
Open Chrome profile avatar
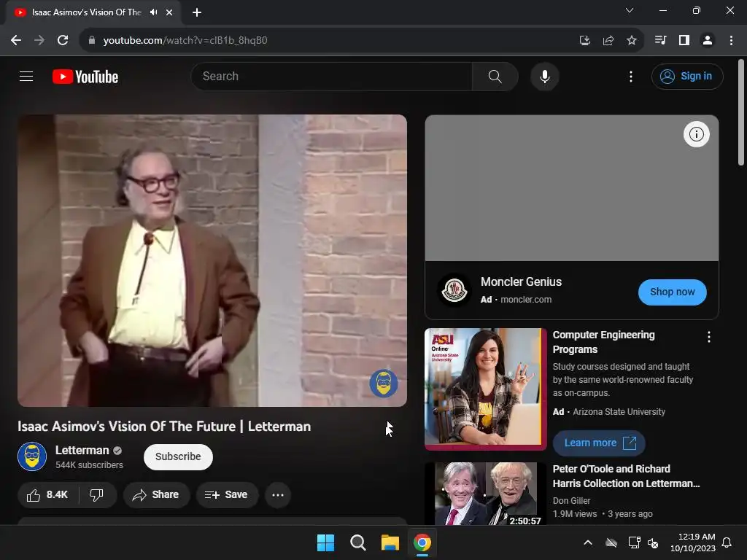coord(708,41)
